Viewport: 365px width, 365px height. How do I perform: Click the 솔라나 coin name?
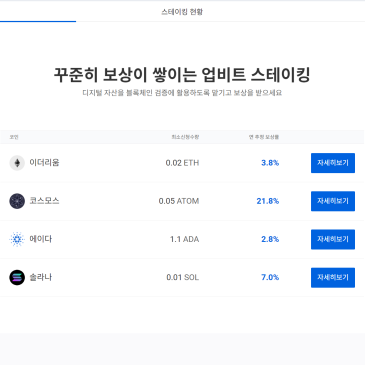click(41, 277)
